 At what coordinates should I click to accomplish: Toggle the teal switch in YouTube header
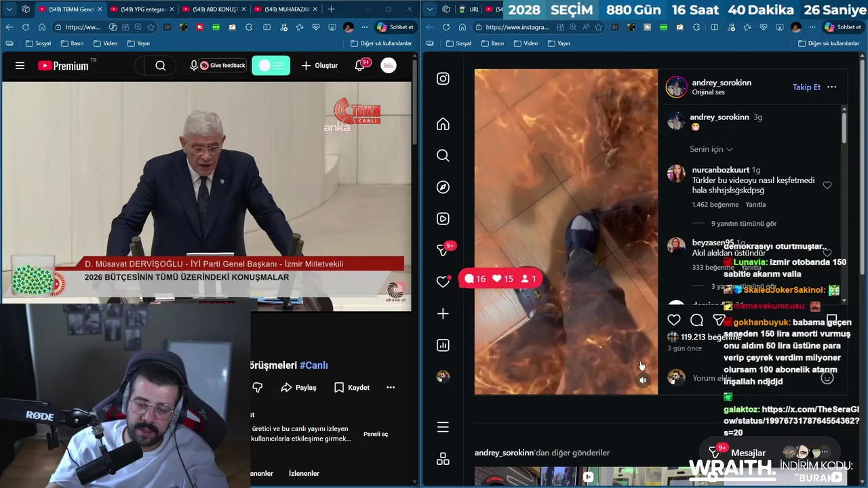pyautogui.click(x=271, y=66)
